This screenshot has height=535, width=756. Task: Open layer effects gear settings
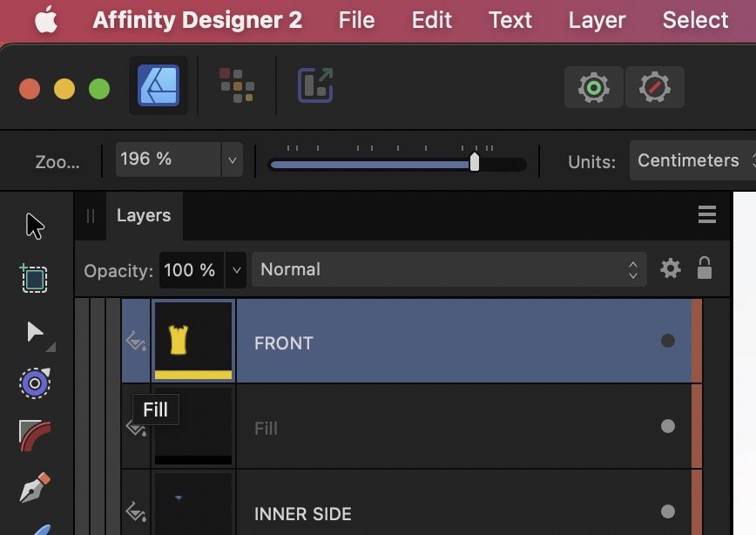[670, 268]
